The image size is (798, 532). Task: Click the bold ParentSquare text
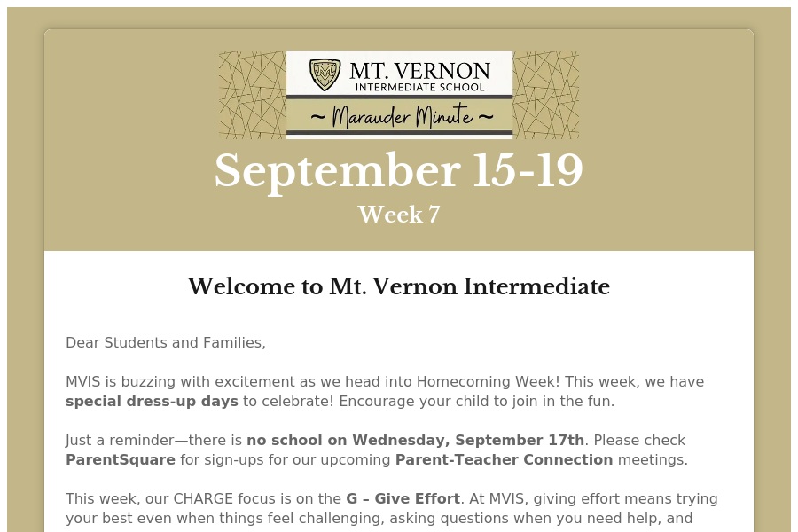tap(121, 459)
